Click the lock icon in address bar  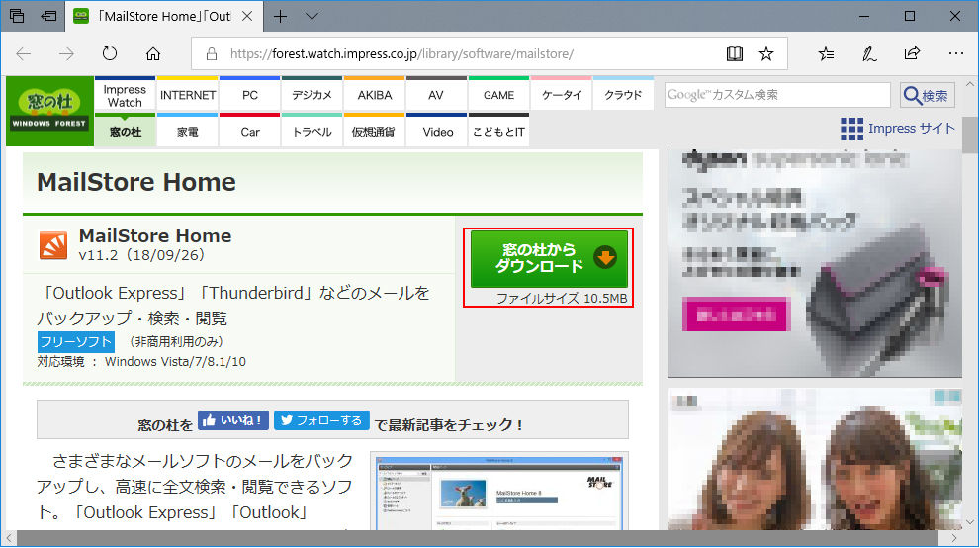click(x=212, y=54)
